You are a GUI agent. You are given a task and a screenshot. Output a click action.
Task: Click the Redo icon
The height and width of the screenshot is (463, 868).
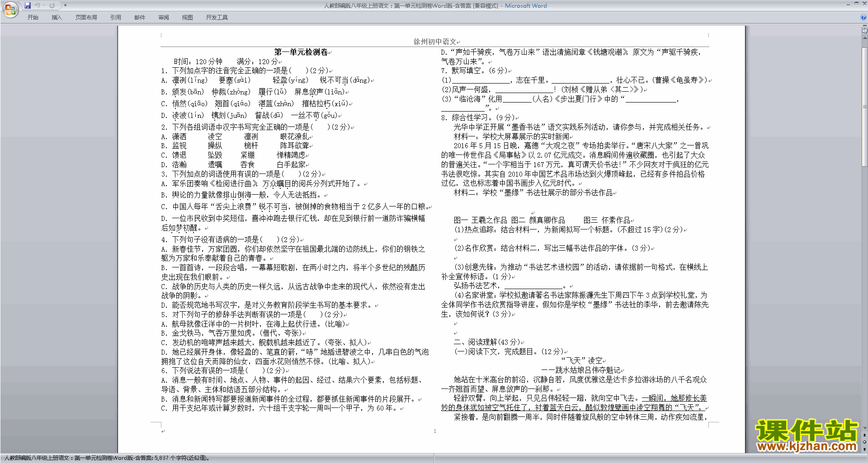point(52,5)
